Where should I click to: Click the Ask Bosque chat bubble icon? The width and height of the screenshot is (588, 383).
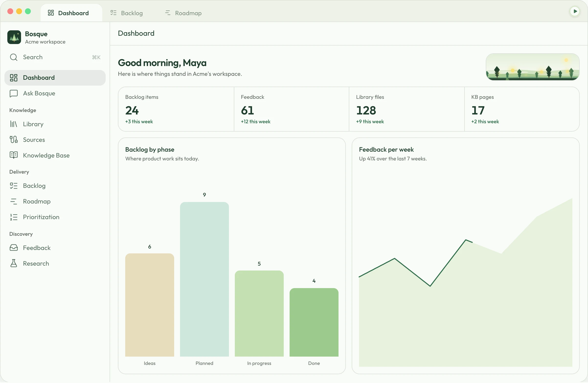point(14,93)
